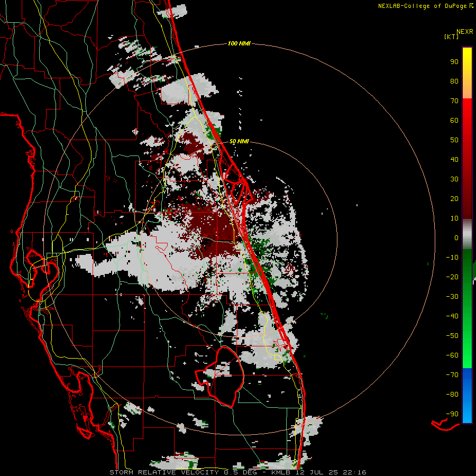This screenshot has width=476, height=476.
Task: Select the -60 value on the velocity scale
Action: point(452,355)
